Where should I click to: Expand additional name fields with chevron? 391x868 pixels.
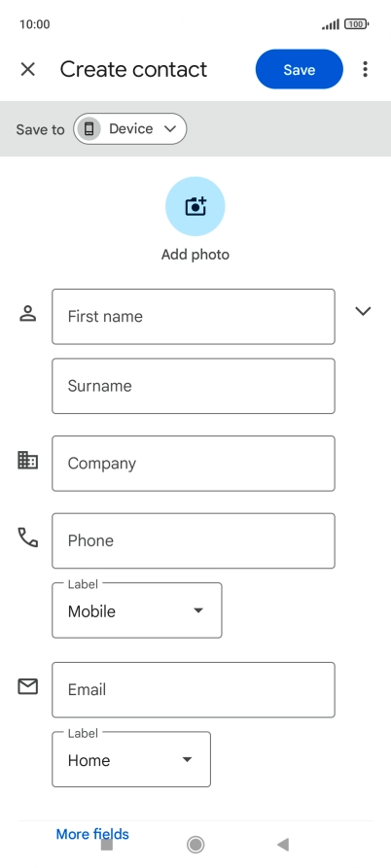point(363,311)
